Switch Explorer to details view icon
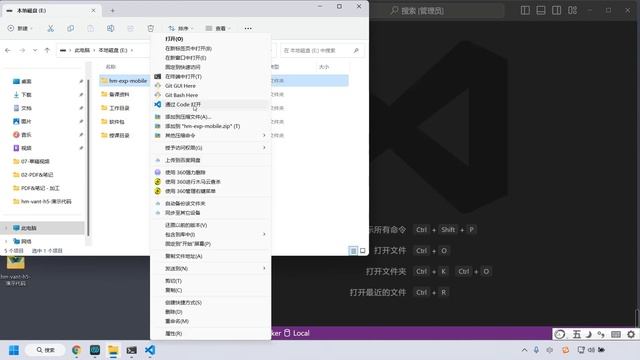The width and height of the screenshot is (640, 360). 353,251
